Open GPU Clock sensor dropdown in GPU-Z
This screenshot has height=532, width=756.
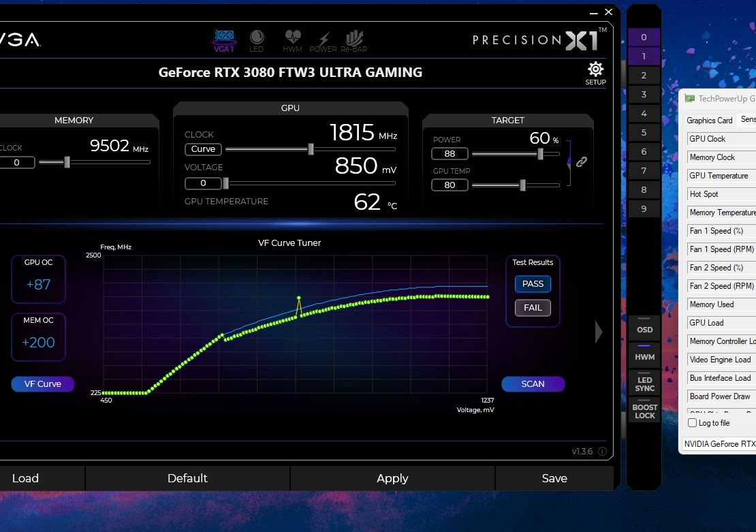[721, 139]
